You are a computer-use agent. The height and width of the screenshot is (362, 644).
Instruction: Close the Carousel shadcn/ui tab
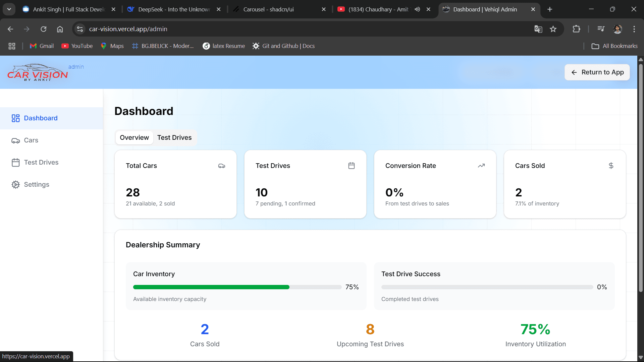coord(324,9)
